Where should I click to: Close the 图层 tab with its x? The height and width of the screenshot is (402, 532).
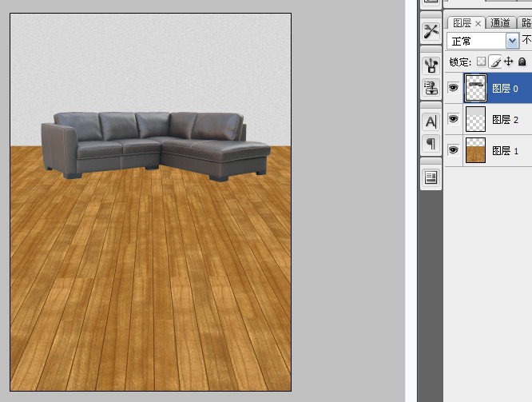(478, 23)
